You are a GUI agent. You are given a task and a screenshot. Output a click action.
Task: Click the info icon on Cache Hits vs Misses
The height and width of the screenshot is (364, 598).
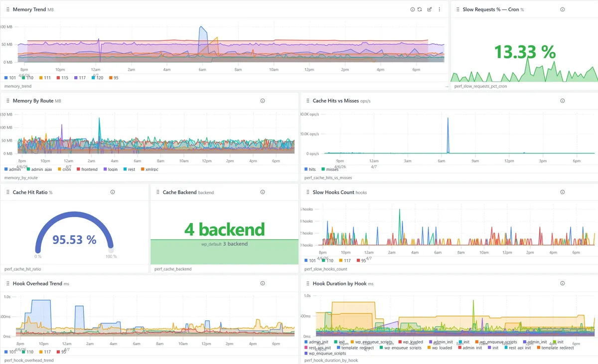[562, 101]
